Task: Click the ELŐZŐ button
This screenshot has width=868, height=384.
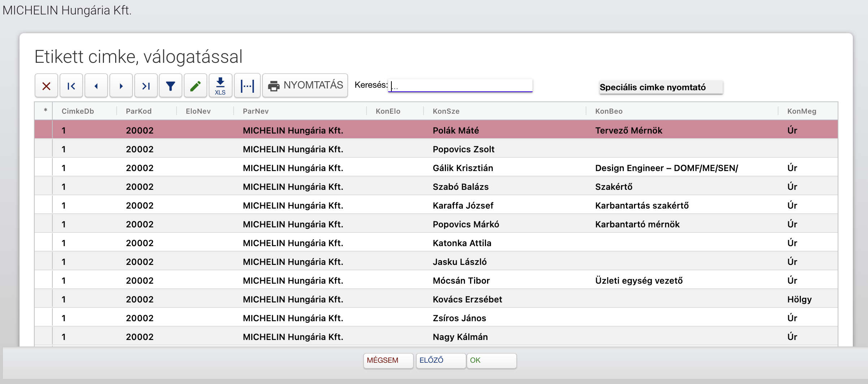Action: [x=440, y=361]
